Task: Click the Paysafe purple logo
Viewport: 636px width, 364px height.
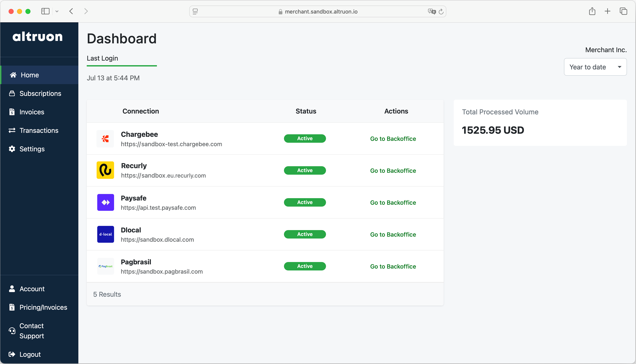Action: (105, 202)
